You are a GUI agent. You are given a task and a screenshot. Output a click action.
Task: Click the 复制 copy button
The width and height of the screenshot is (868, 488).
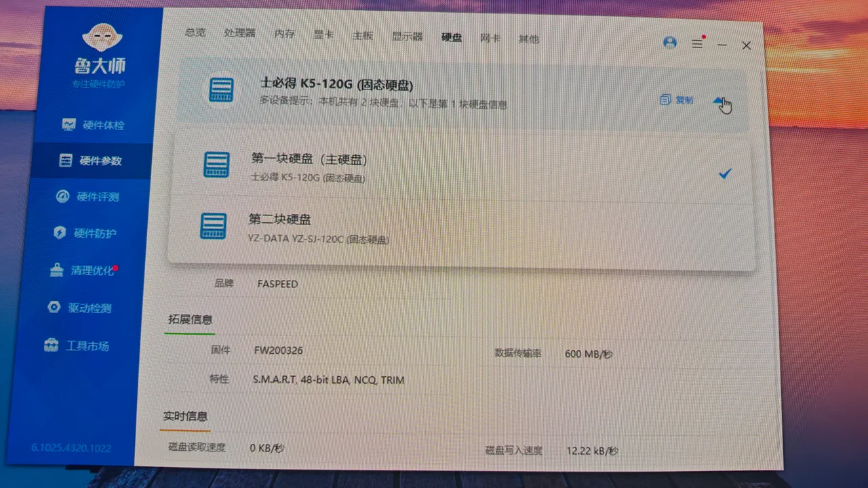(677, 100)
